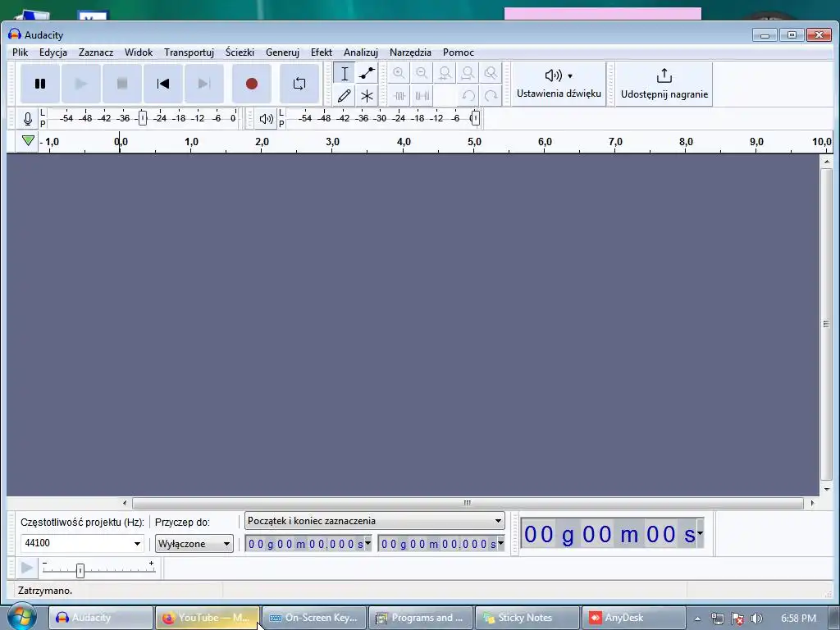Select the Selection (I-beam) tool
Viewport: 840px width, 630px height.
[x=345, y=73]
